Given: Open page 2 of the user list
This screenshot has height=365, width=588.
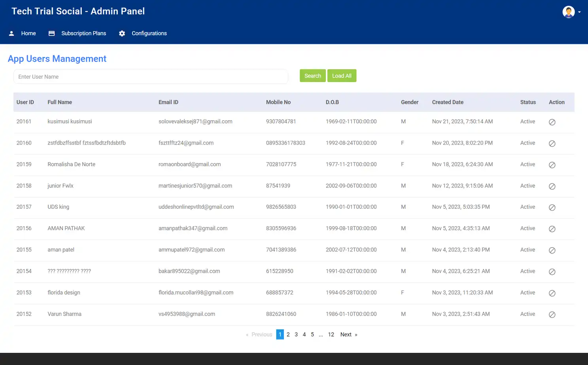Looking at the screenshot, I should 288,334.
